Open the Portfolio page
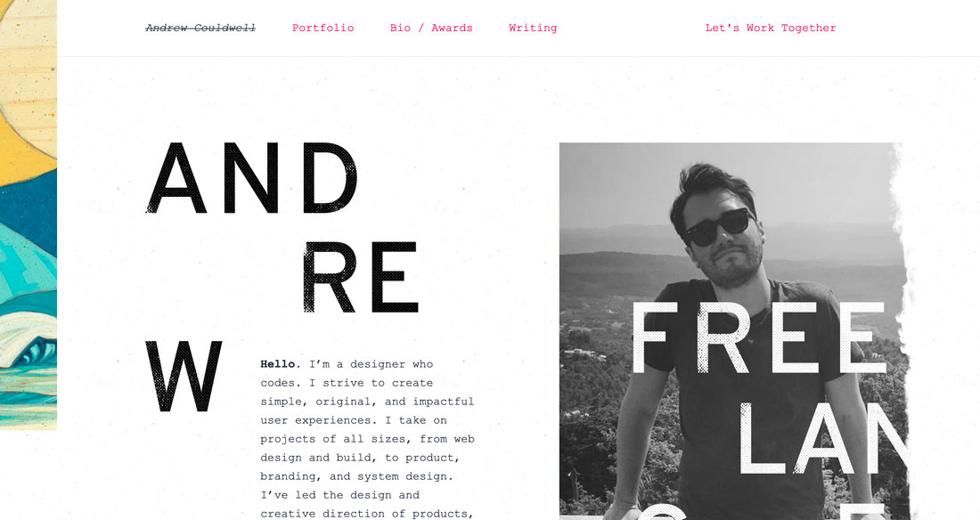This screenshot has width=980, height=520. (323, 28)
